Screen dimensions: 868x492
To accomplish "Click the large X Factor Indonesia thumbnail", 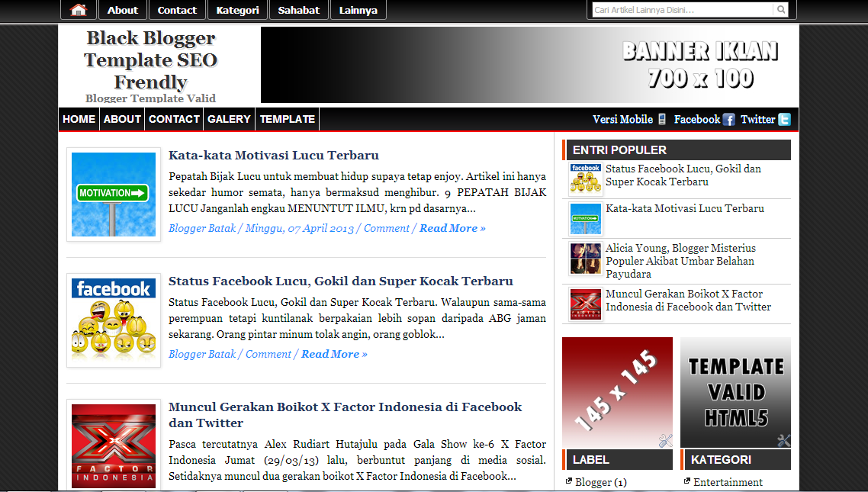I will (114, 445).
